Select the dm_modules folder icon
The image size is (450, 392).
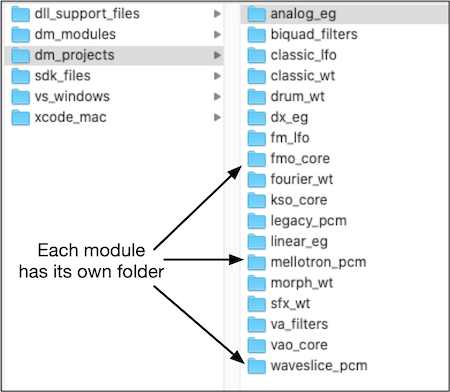coord(20,35)
